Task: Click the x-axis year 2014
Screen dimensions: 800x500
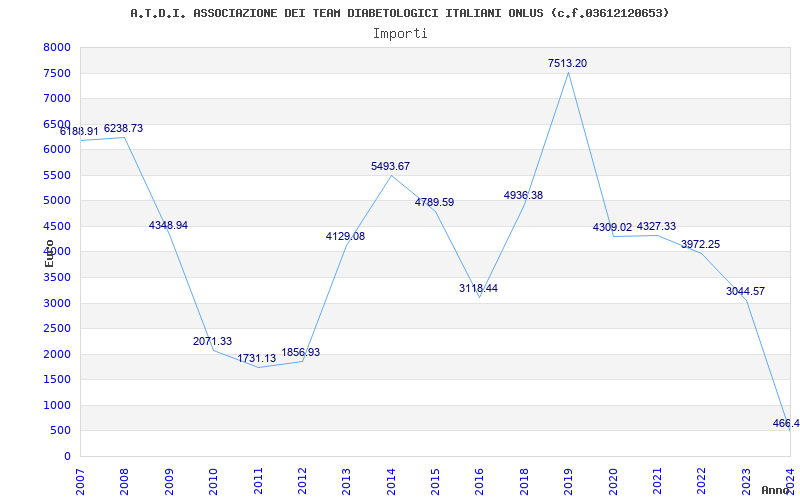Action: [x=391, y=482]
